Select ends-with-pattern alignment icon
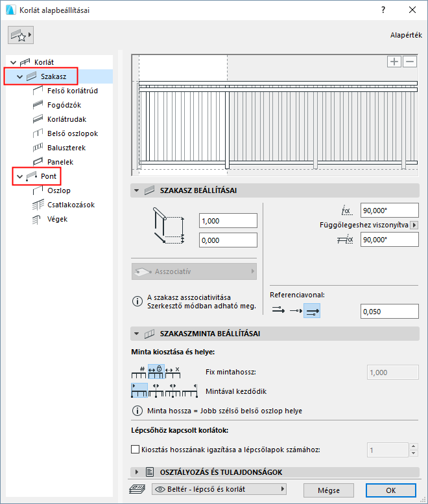The width and height of the screenshot is (428, 504). (189, 390)
